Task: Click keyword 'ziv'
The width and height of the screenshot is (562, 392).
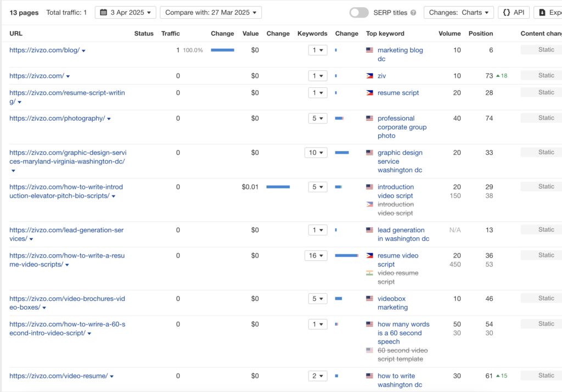Action: [x=381, y=76]
